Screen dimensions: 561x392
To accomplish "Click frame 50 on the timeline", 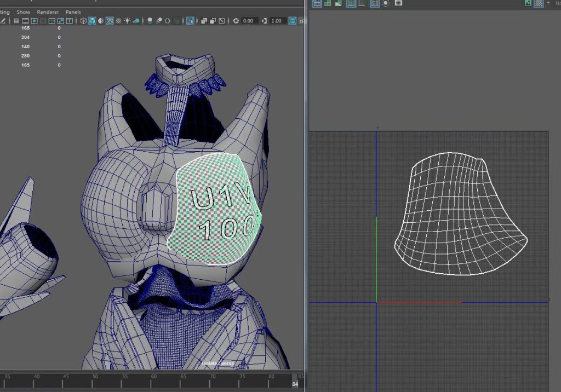I will tap(95, 376).
